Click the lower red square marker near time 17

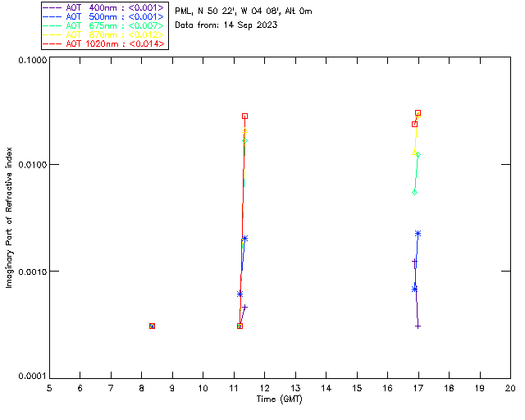[414, 124]
